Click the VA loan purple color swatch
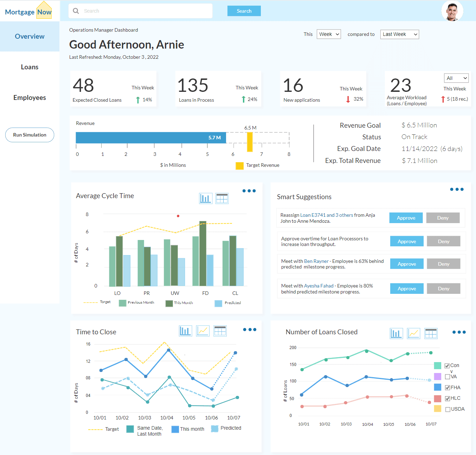The width and height of the screenshot is (476, 455). point(438,377)
